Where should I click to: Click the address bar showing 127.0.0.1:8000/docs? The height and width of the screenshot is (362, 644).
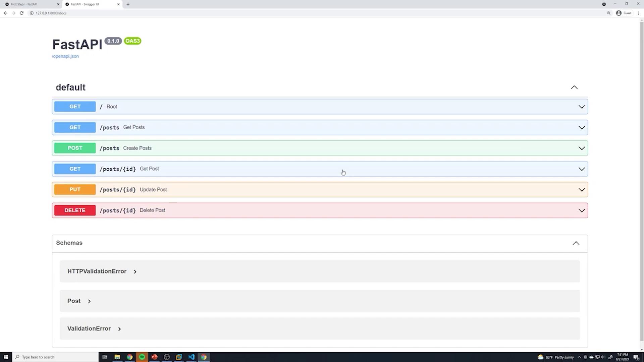[x=51, y=13]
